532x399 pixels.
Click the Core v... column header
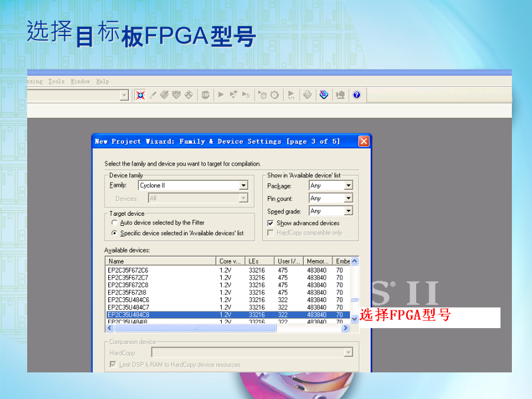click(x=231, y=261)
